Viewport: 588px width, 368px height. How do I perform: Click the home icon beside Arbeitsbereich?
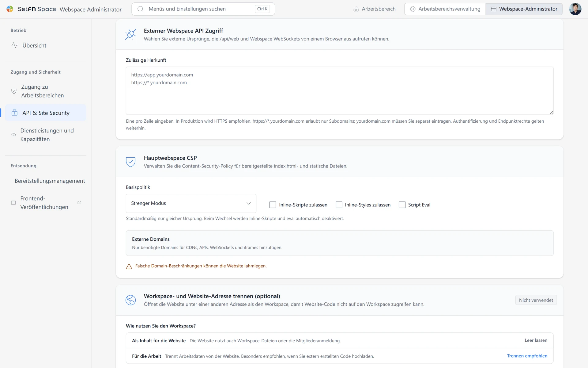click(x=356, y=9)
